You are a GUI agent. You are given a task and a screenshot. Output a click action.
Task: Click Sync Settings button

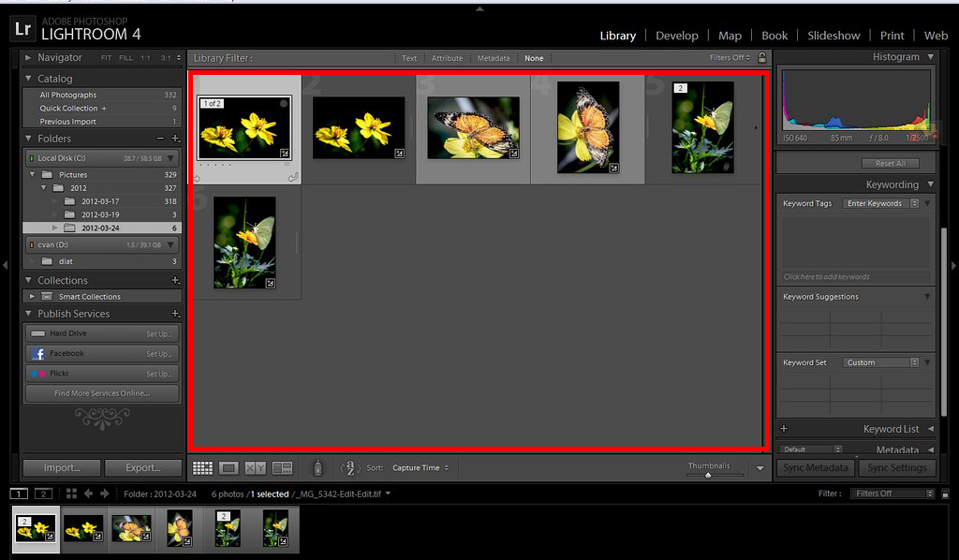tap(896, 467)
